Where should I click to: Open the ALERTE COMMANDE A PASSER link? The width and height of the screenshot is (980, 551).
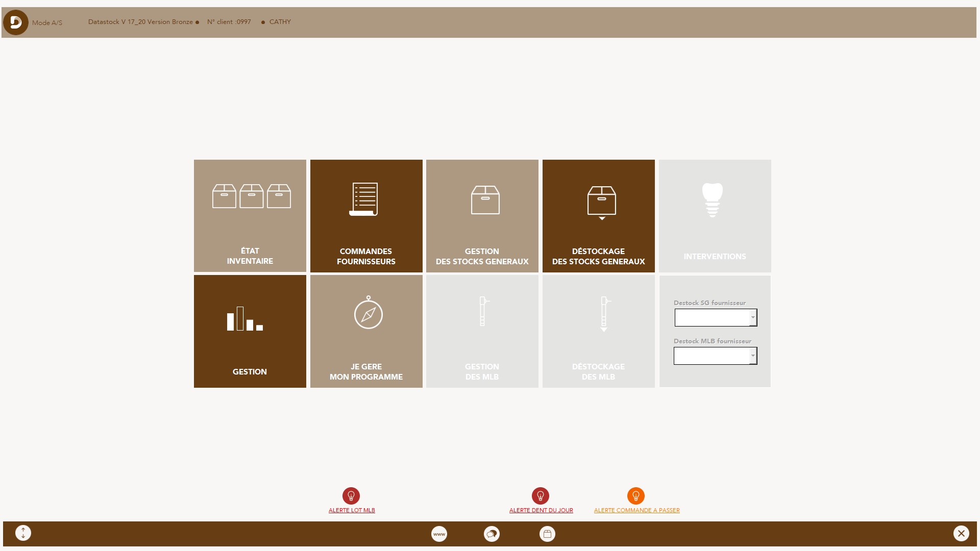coord(636,510)
